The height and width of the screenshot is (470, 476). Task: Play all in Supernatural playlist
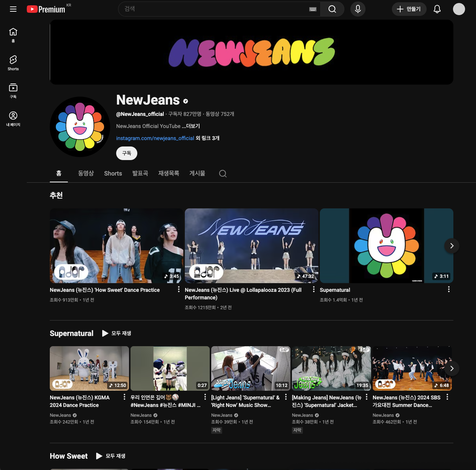pos(117,333)
